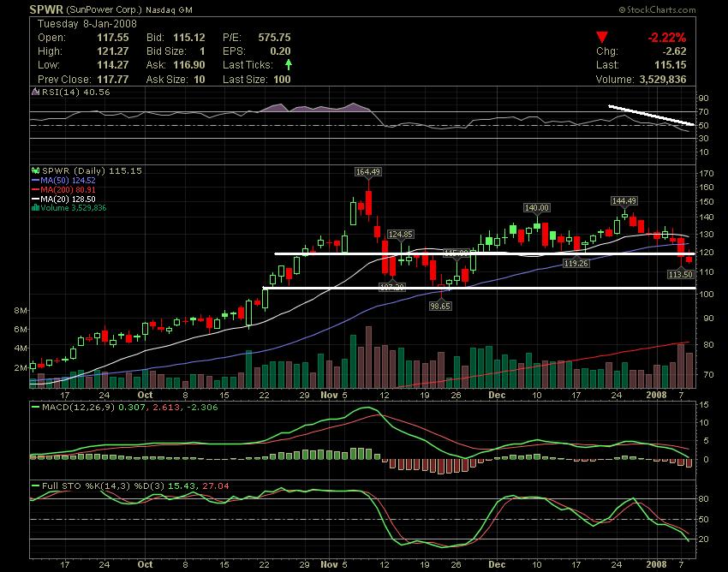The height and width of the screenshot is (572, 728).
Task: Click the 98.65 low price label
Action: pos(440,306)
